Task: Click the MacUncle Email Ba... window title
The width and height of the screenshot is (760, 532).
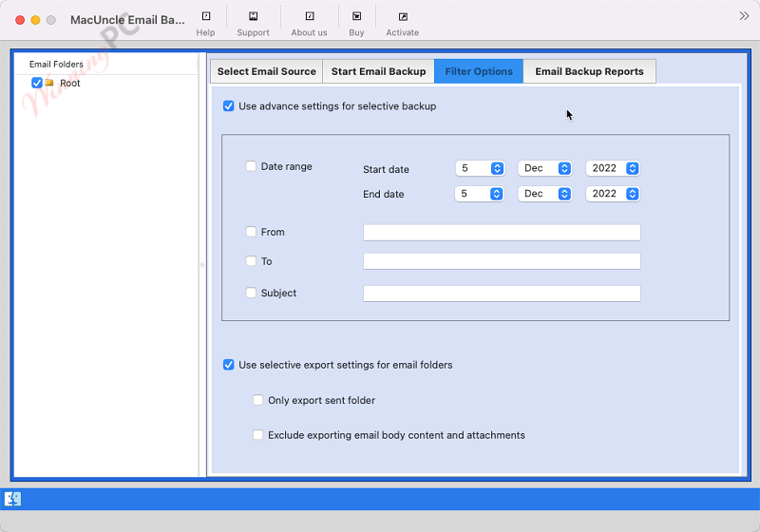Action: (127, 20)
